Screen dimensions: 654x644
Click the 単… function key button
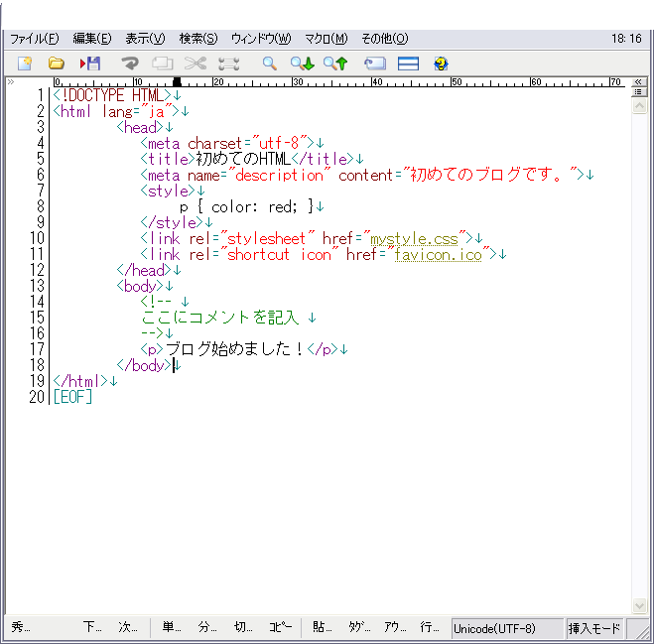pyautogui.click(x=172, y=627)
